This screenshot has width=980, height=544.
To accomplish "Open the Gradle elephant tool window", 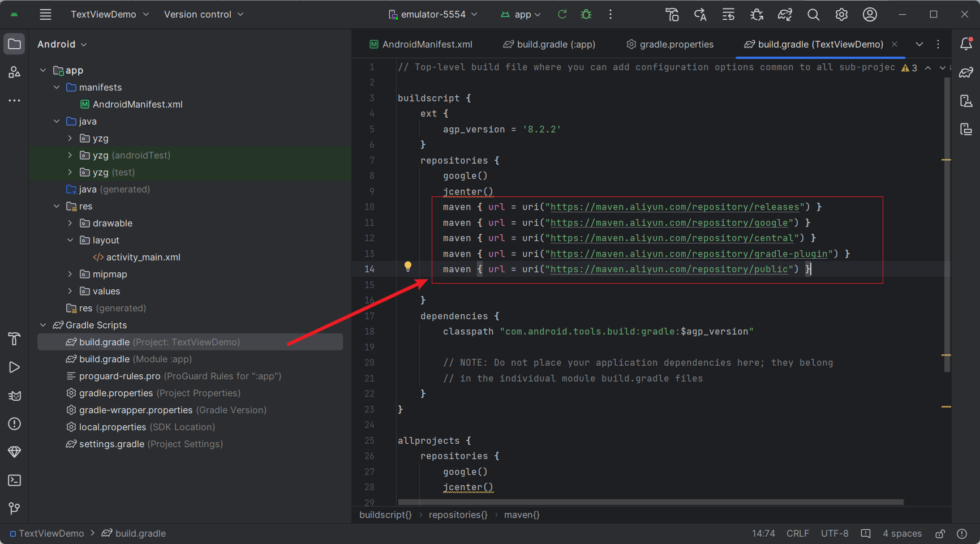I will click(966, 72).
